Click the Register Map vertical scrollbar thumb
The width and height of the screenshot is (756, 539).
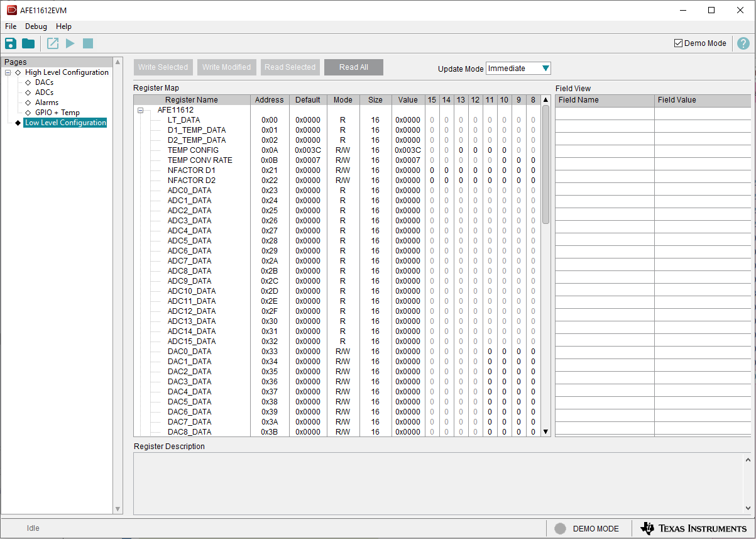545,164
